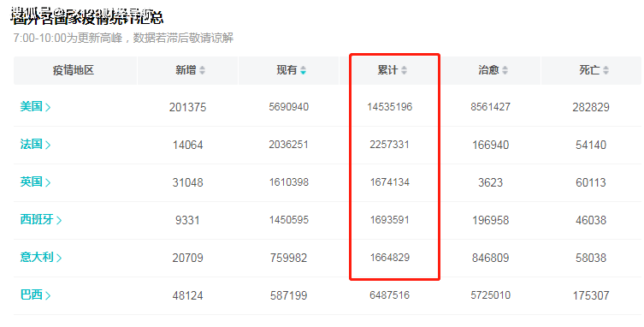The width and height of the screenshot is (644, 327).
Task: Select 美国 new cases value 201375
Action: 187,107
